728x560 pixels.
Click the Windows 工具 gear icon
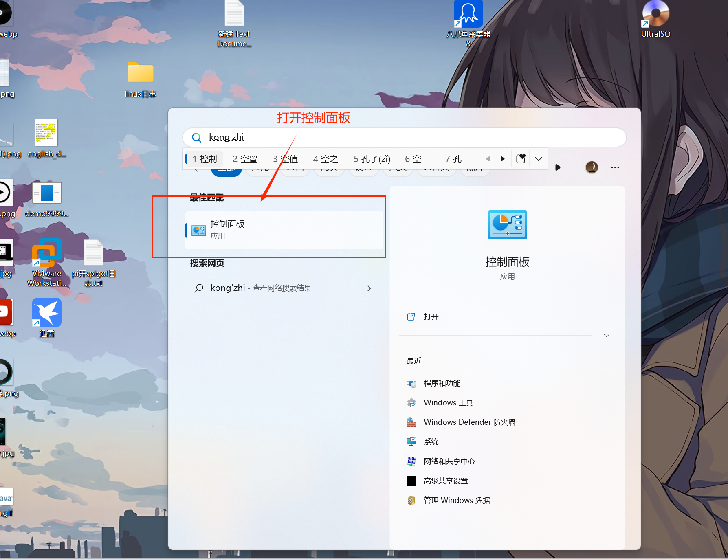[411, 403]
